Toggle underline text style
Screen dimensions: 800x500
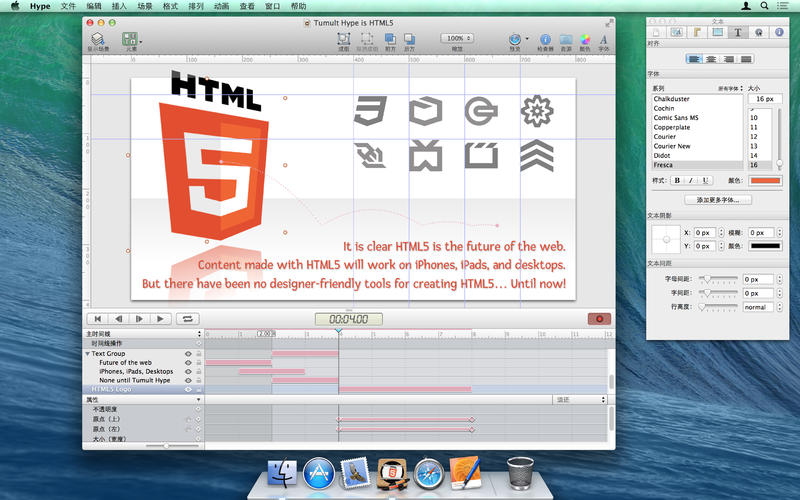705,181
